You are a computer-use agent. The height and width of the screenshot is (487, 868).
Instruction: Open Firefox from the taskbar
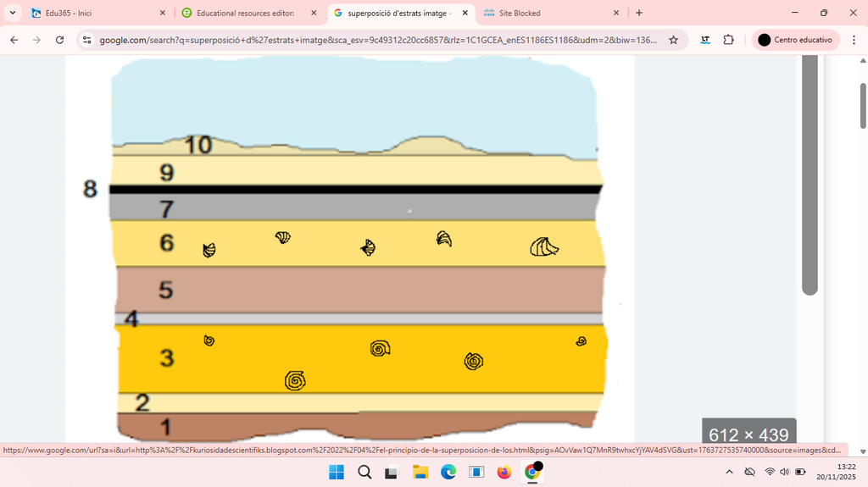click(x=504, y=472)
